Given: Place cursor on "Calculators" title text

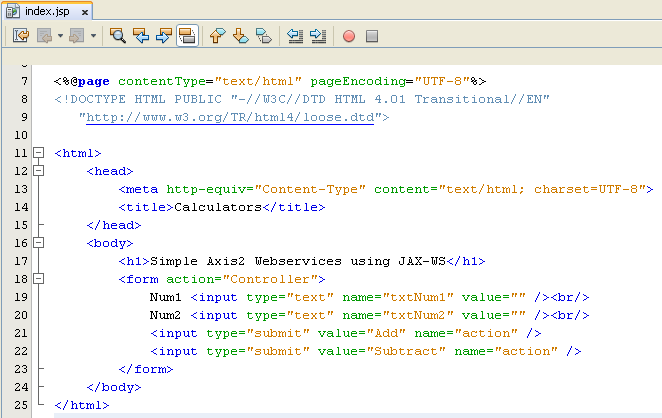Looking at the screenshot, I should point(218,207).
